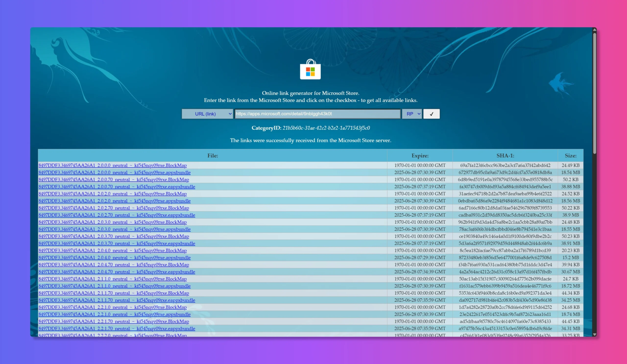Download the 2.0.2.0 appxbundle link
627x364 pixels.
(114, 201)
